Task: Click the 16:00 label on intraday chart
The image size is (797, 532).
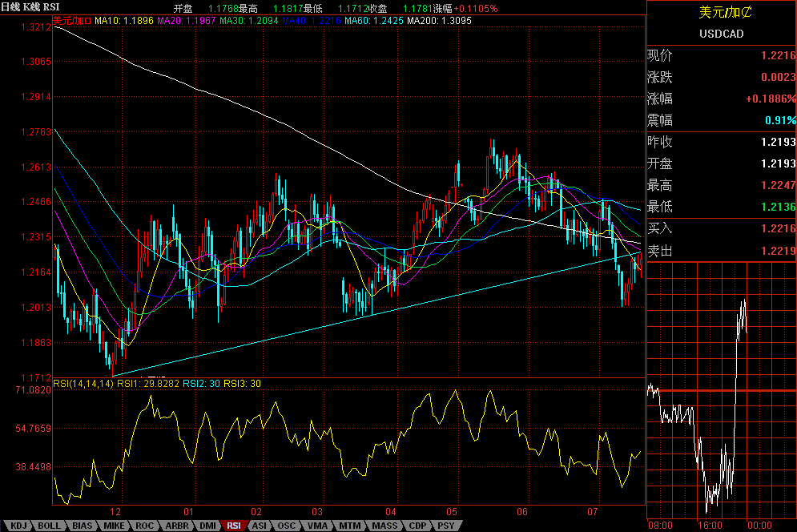Action: [x=710, y=526]
